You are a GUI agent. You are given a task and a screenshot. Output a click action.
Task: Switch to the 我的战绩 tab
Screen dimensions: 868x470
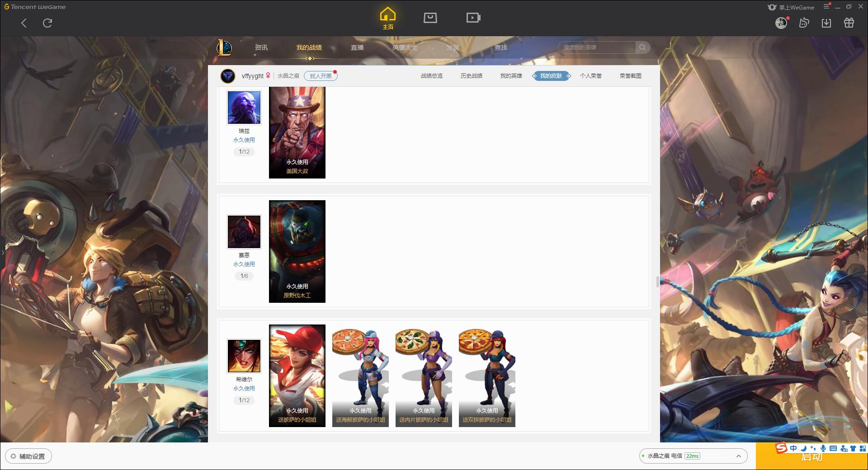pyautogui.click(x=309, y=47)
